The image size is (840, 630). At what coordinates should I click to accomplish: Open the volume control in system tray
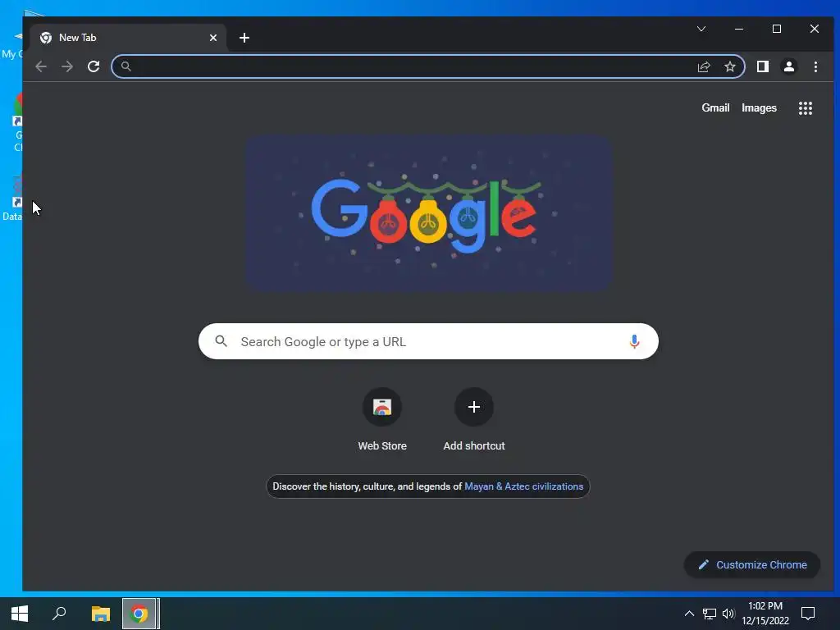click(728, 614)
